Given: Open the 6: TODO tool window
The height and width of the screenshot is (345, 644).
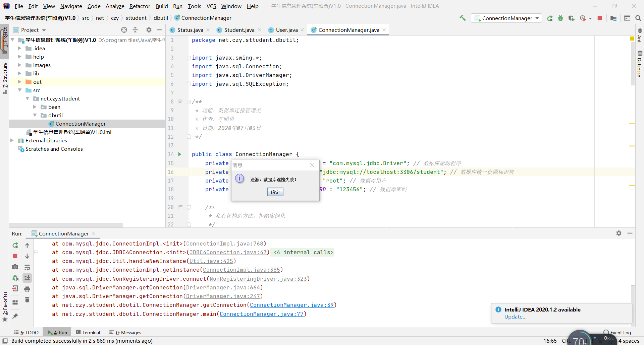Looking at the screenshot, I should tap(26, 332).
